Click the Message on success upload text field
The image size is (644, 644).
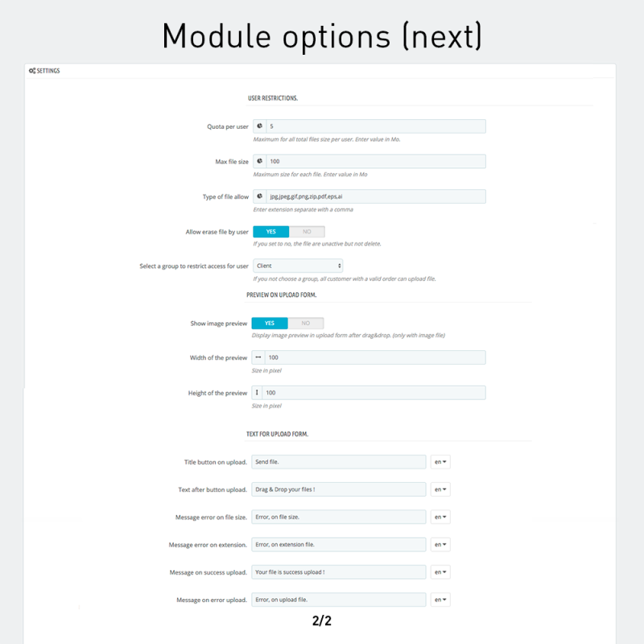tap(338, 572)
